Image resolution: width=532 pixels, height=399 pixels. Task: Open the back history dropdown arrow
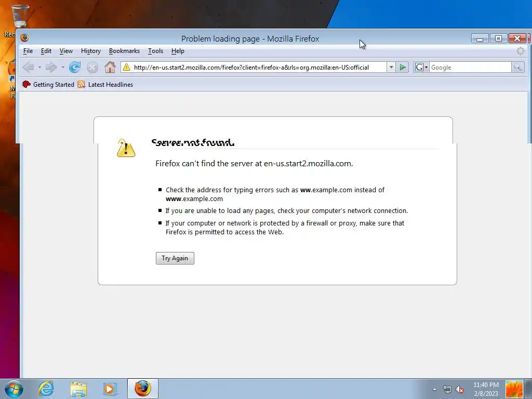coord(39,67)
